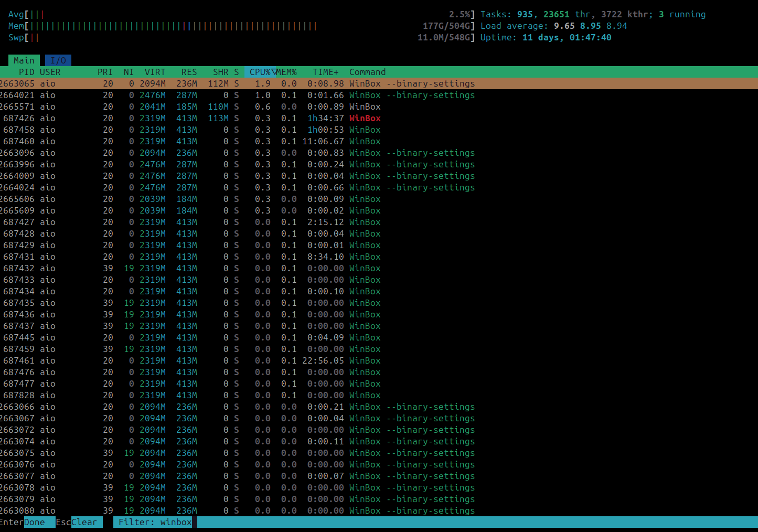Highlight process row 2663079
The height and width of the screenshot is (532, 758).
click(x=379, y=499)
